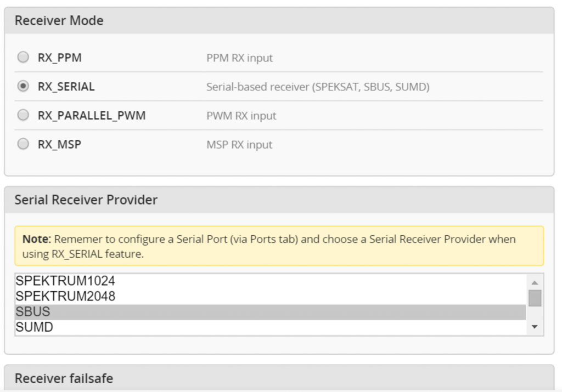Click the provider list scroll-down arrow
This screenshot has width=562, height=392.
(x=535, y=327)
